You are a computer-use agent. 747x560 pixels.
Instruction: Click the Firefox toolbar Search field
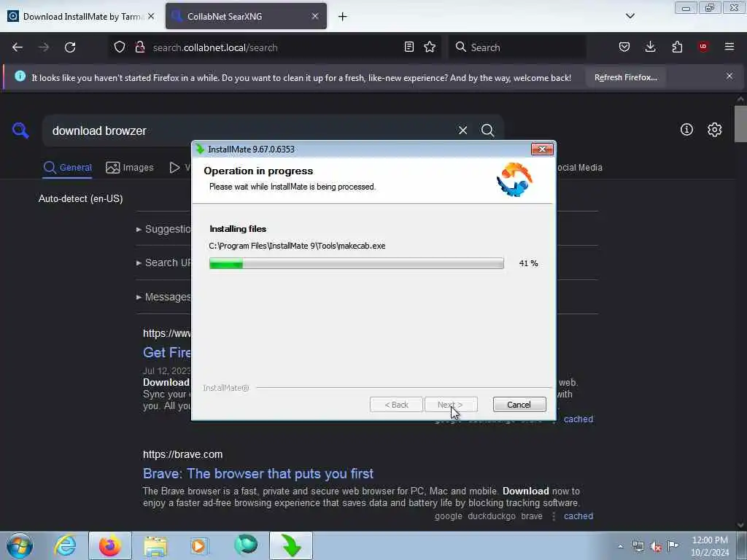click(517, 47)
